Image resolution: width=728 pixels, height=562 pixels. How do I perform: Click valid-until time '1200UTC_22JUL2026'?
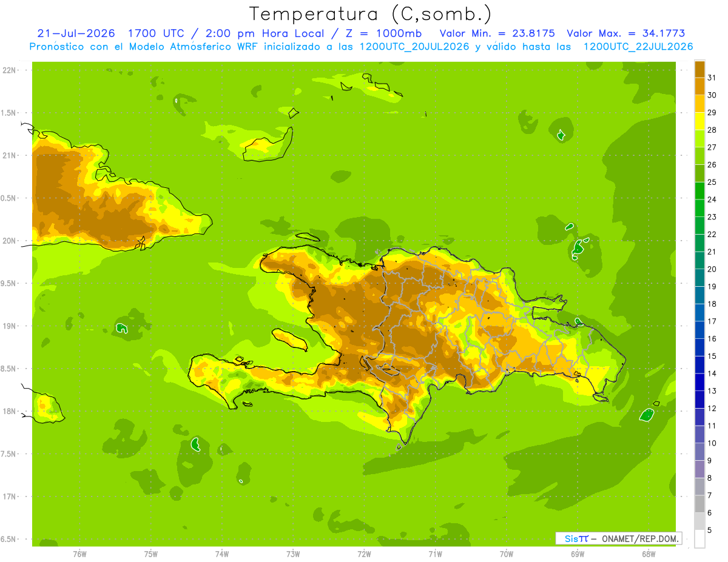[638, 47]
